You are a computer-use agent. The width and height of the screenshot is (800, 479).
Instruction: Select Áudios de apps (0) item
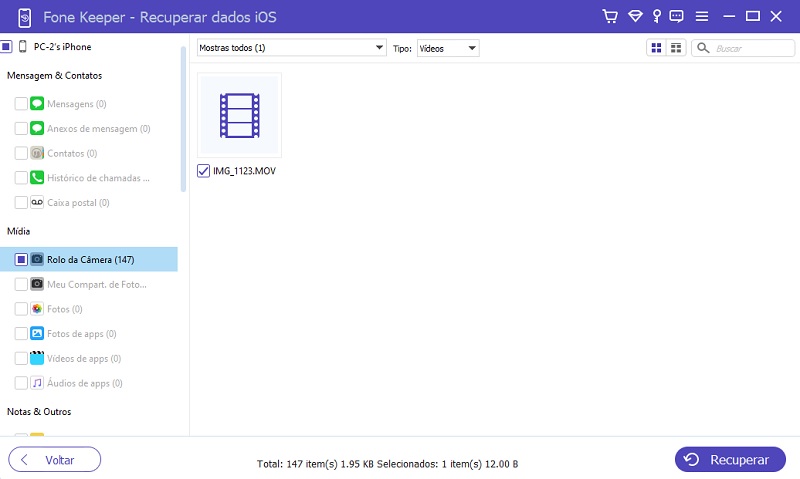click(85, 383)
